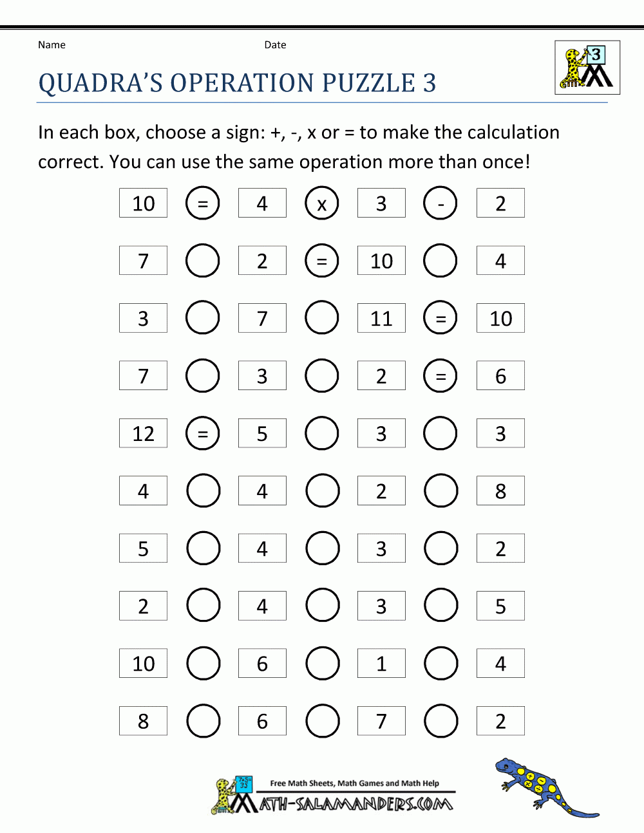The image size is (644, 833).
Task: Click the Name field label
Action: [x=52, y=45]
